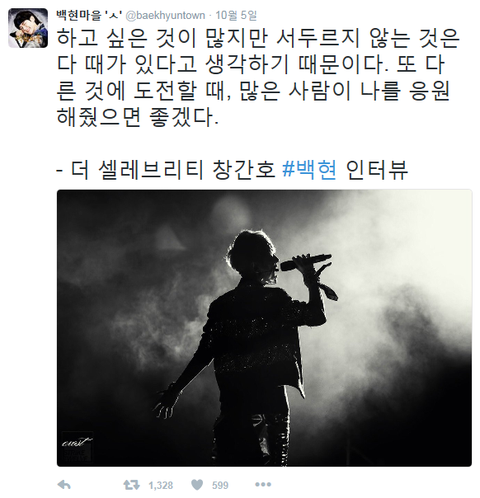Retweet this post using the retweet icon
This screenshot has width=480, height=498.
(131, 485)
